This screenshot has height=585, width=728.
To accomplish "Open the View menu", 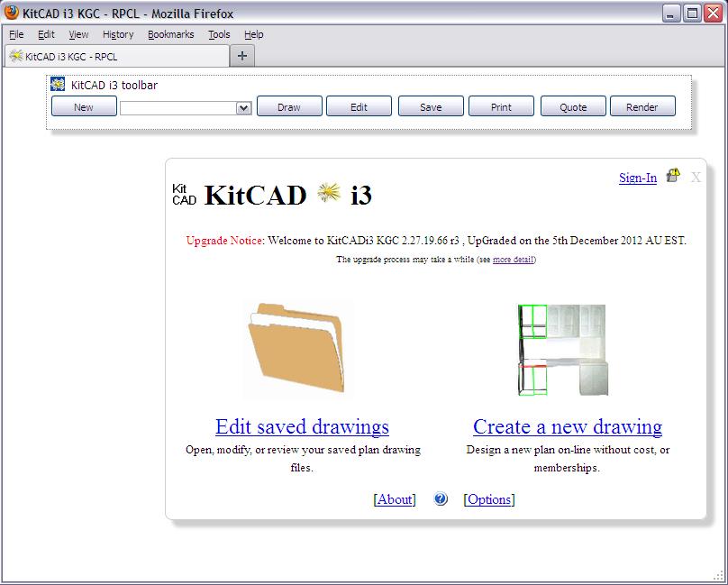I will (78, 34).
